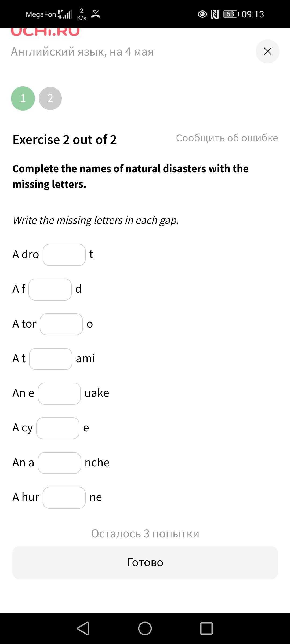Tap the eye comfort status icon
Screen dimensions: 290x644
[x=202, y=14]
